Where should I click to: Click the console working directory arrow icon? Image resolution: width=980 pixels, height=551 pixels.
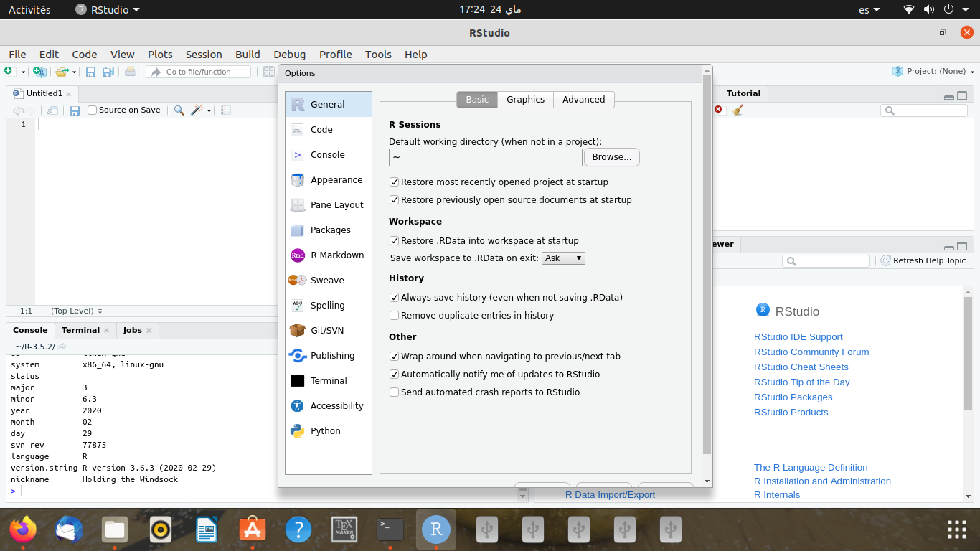(x=62, y=347)
